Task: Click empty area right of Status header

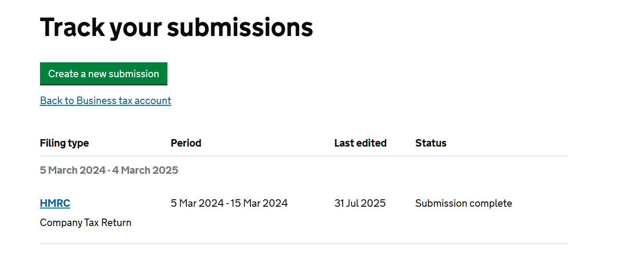Action: pos(505,143)
